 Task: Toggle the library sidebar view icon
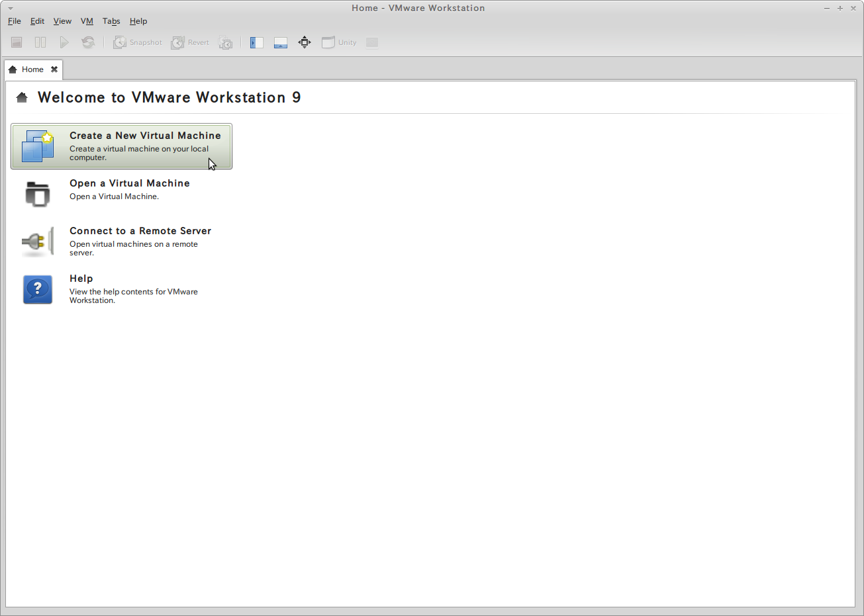(x=257, y=42)
